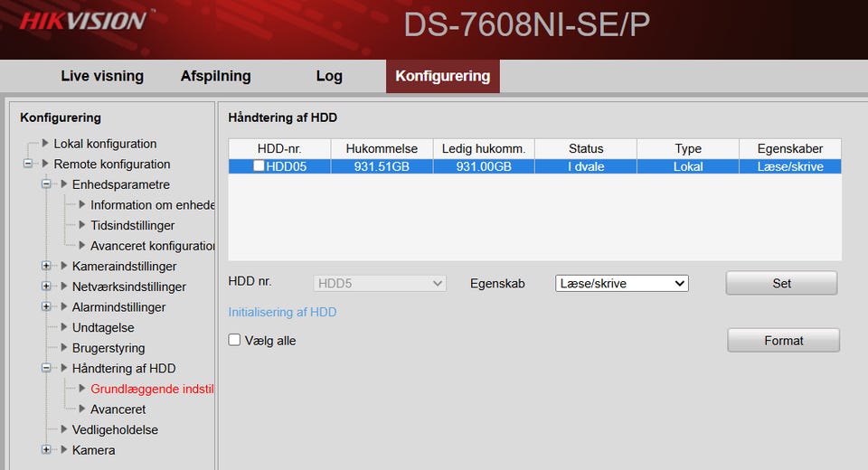Expand the Alarmindstillinger node
Image resolution: width=868 pixels, height=470 pixels.
pyautogui.click(x=46, y=306)
